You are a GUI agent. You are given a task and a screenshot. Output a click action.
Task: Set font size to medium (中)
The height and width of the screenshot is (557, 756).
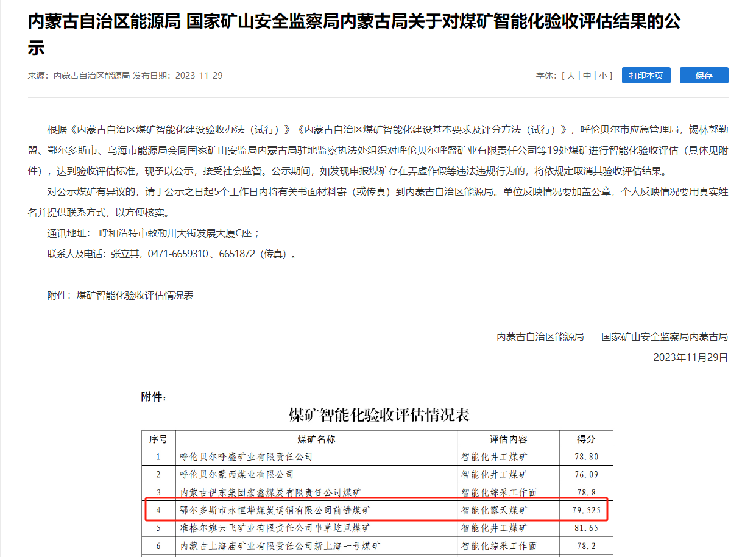(x=587, y=76)
